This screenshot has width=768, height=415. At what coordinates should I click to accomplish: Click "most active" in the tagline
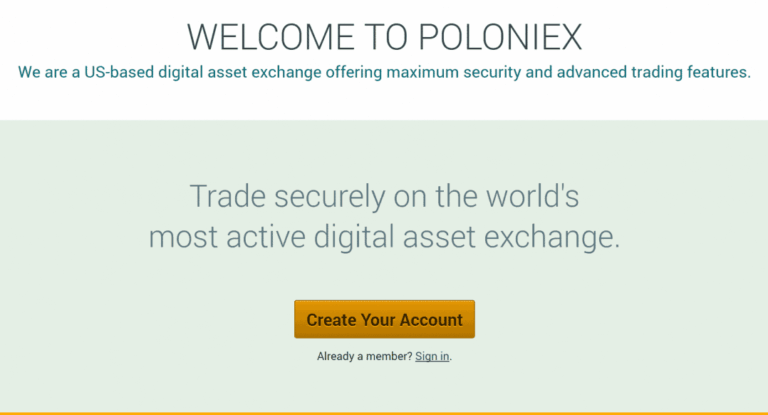click(x=227, y=237)
